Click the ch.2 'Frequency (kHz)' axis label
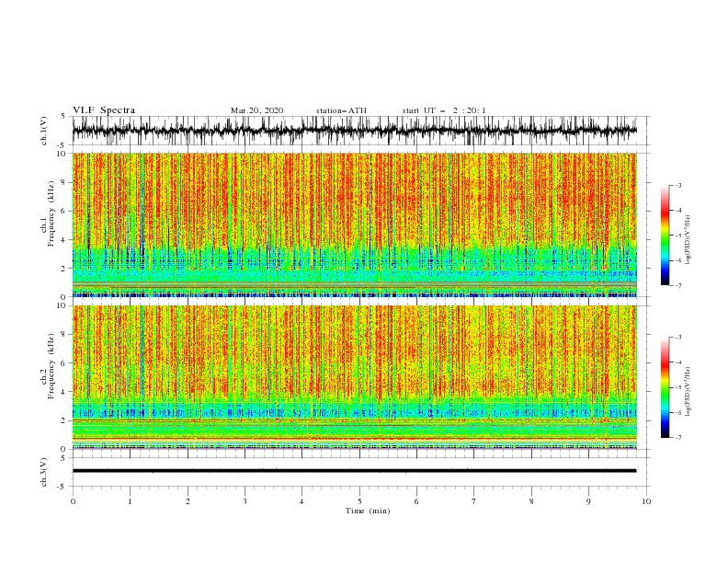The height and width of the screenshot is (563, 728). point(51,366)
